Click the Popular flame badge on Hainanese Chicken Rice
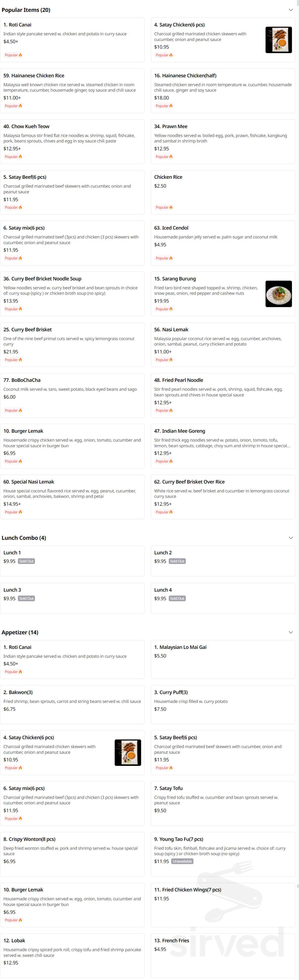The height and width of the screenshot is (980, 299). 13,106
